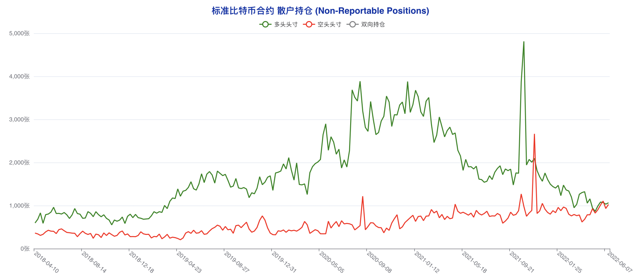Viewport: 644px width, 279px height.
Task: Click the 2020-09-08 date label
Action: coord(379,262)
